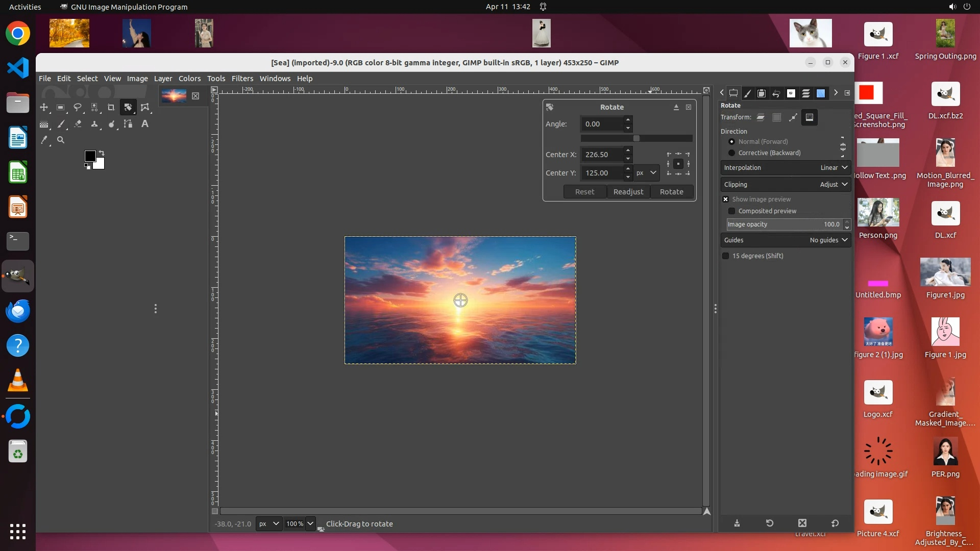Select the Move tool

44,107
